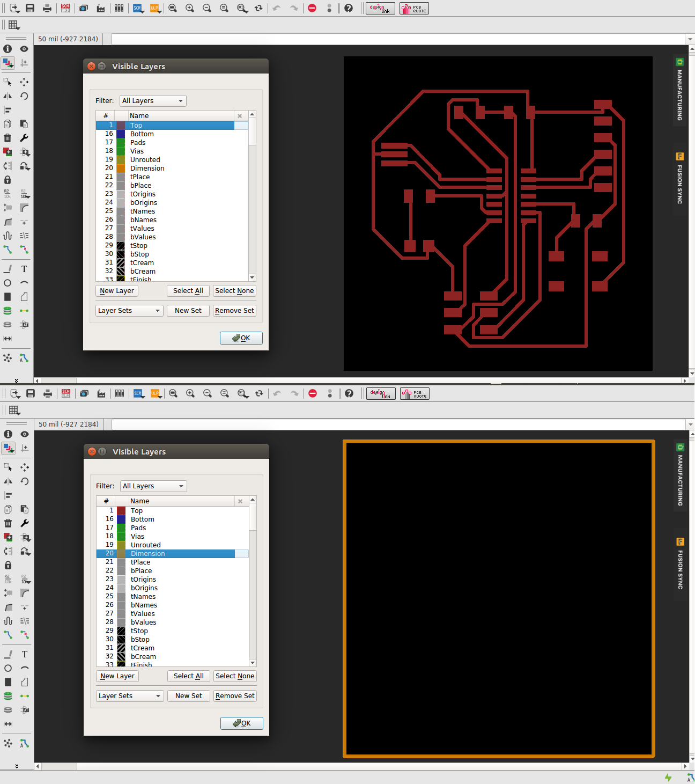Open ULP icon in the upper window toolbar
This screenshot has height=784, width=695.
coord(155,8)
